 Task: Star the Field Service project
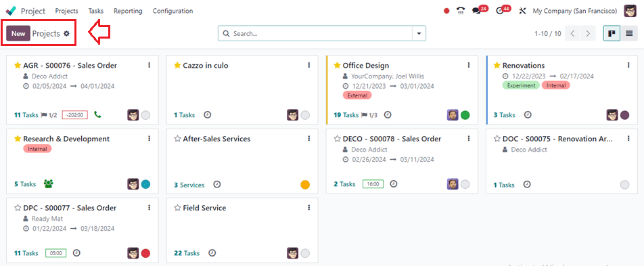tap(177, 208)
